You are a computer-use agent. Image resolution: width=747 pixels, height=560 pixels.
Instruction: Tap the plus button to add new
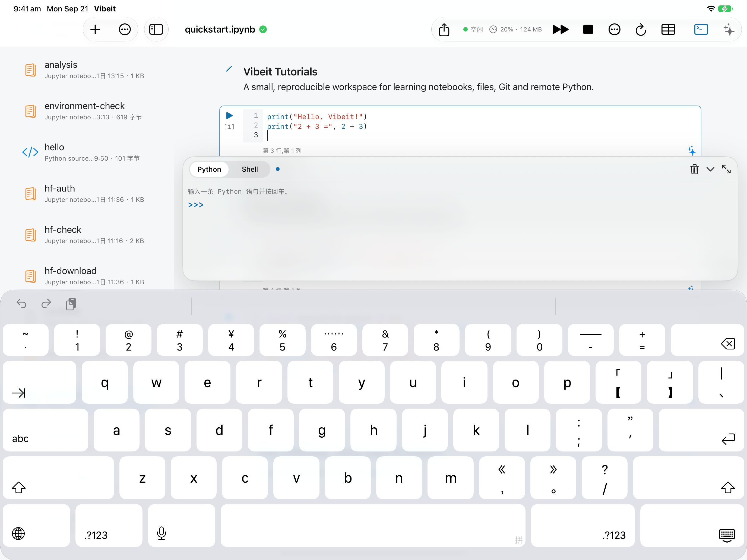coord(95,30)
